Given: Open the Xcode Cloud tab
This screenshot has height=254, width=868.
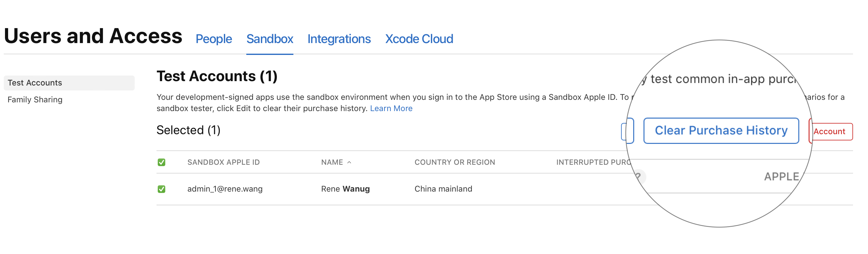Looking at the screenshot, I should click(x=419, y=39).
